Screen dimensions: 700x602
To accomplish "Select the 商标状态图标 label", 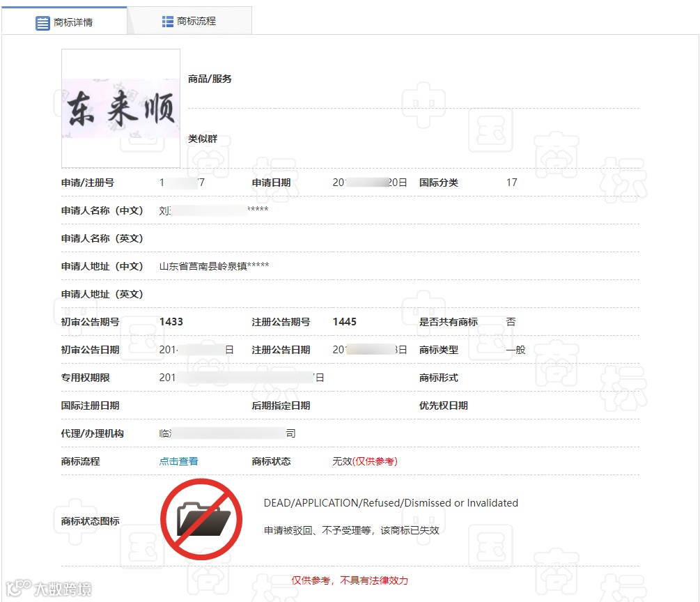I will point(90,521).
